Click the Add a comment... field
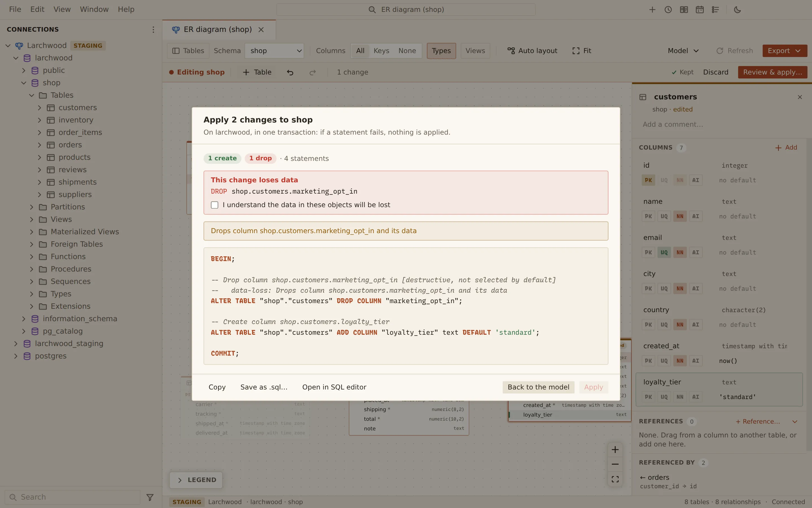The width and height of the screenshot is (812, 508). (x=719, y=125)
